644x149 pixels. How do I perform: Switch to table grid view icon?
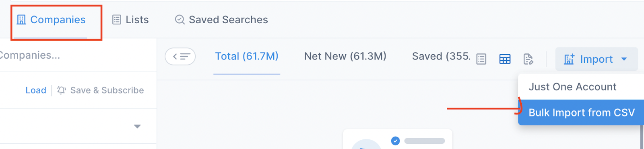pos(505,59)
